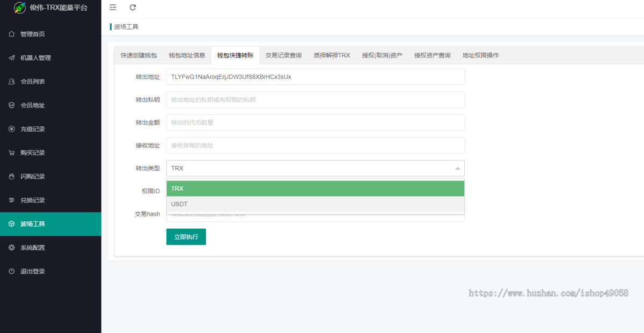Screen dimensions: 644x333
Task: Click the sliders icon for 兑换记录
Action: [x=11, y=200]
